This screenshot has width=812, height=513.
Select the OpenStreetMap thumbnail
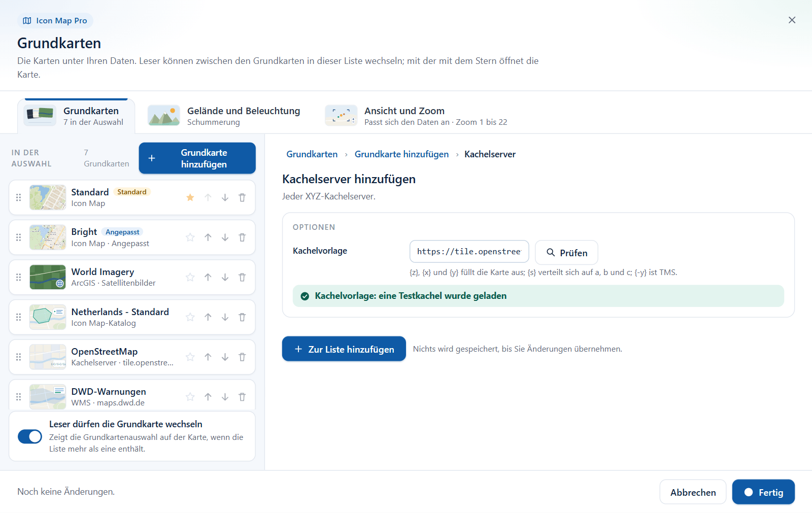[48, 357]
